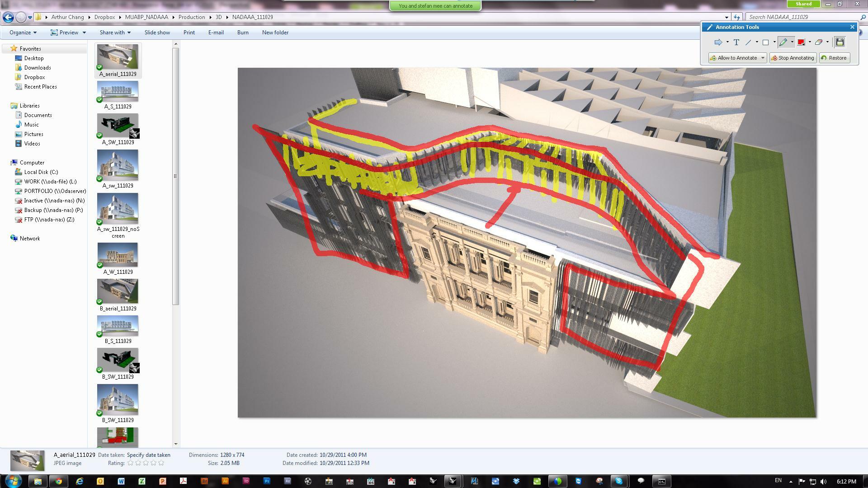The height and width of the screenshot is (488, 868).
Task: Click Print in the toolbar
Action: click(x=189, y=33)
